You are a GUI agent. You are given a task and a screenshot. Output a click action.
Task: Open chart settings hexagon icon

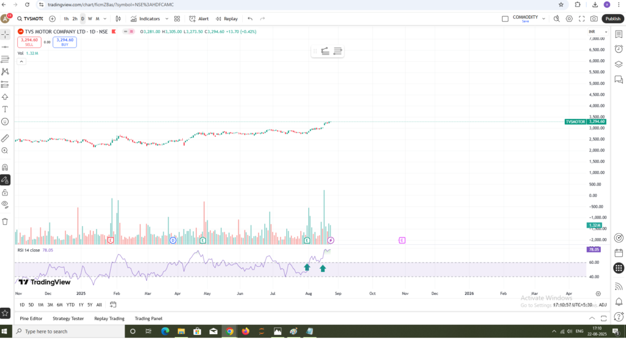pyautogui.click(x=569, y=19)
